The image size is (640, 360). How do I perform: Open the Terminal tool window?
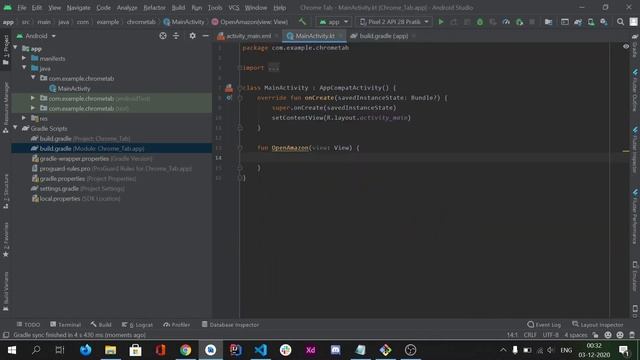(x=66, y=324)
